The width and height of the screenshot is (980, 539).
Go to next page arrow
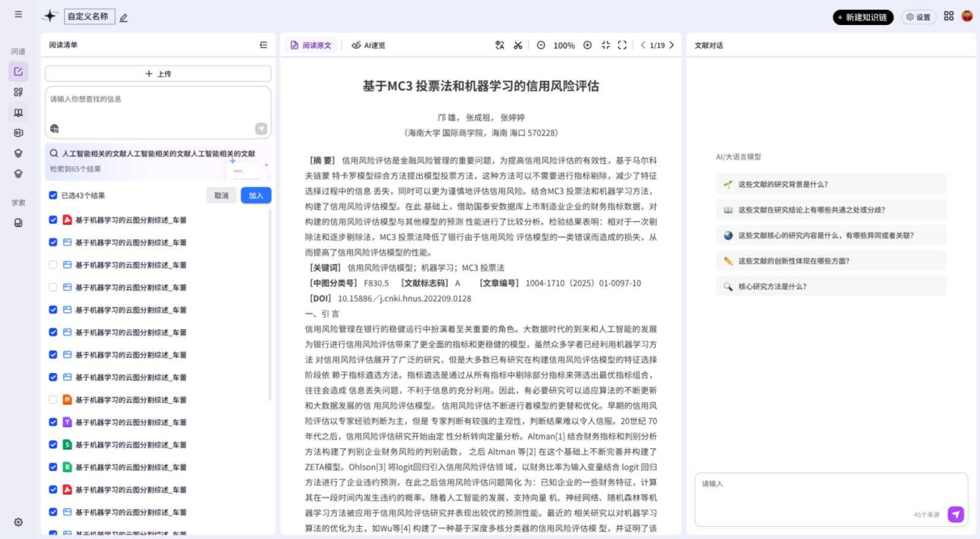[671, 45]
